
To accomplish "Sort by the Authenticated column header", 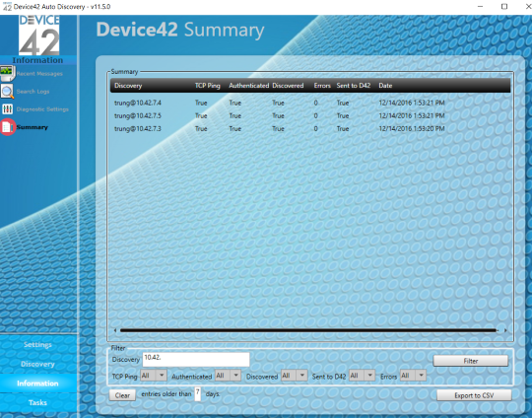I will (x=248, y=86).
